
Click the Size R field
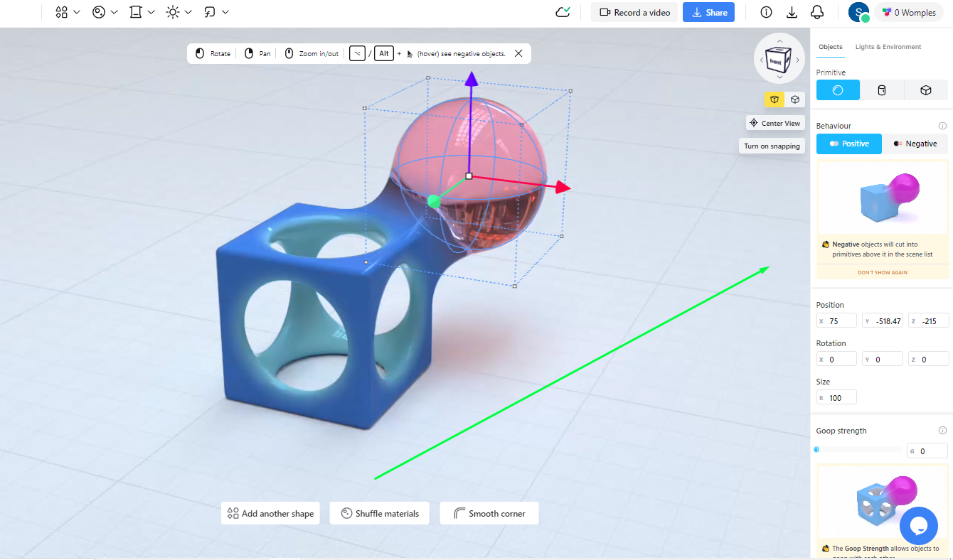click(837, 397)
